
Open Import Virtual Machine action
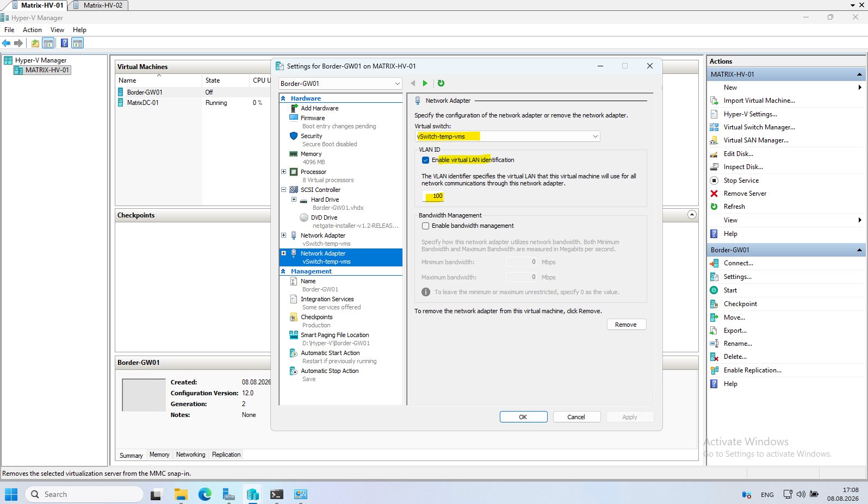759,101
